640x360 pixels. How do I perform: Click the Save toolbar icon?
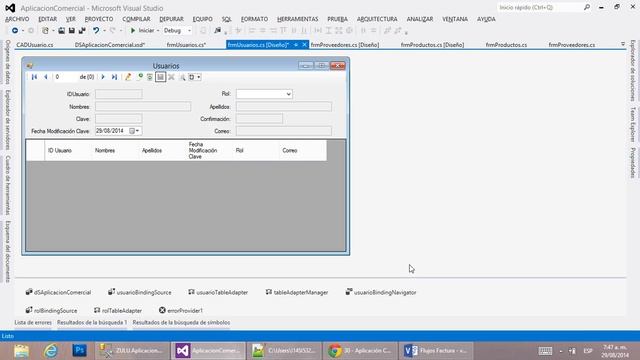pos(71,31)
